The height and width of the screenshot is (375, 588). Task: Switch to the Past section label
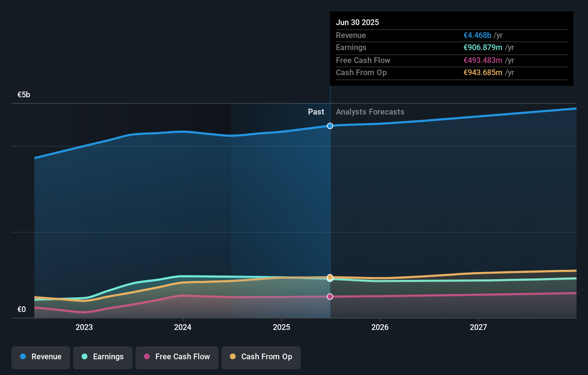click(316, 112)
